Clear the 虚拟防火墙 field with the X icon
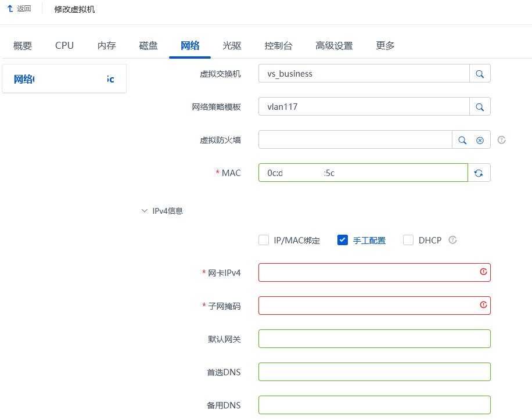Image resolution: width=532 pixels, height=420 pixels. (480, 140)
